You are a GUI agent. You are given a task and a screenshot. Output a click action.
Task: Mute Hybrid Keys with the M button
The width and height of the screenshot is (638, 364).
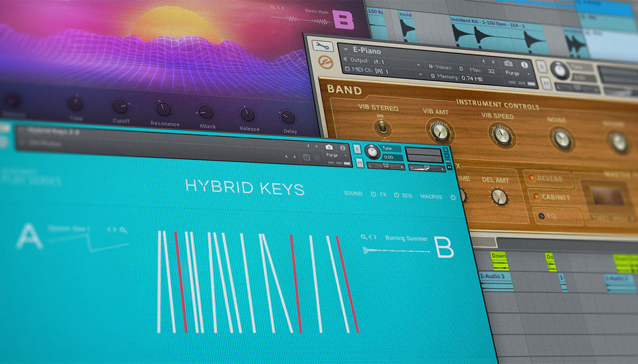point(360,163)
